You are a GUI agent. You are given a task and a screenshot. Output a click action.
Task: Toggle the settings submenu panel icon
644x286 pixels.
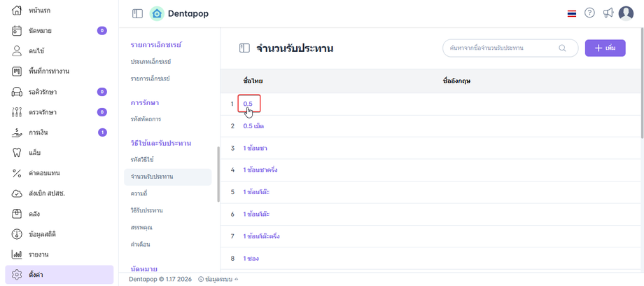pos(244,48)
